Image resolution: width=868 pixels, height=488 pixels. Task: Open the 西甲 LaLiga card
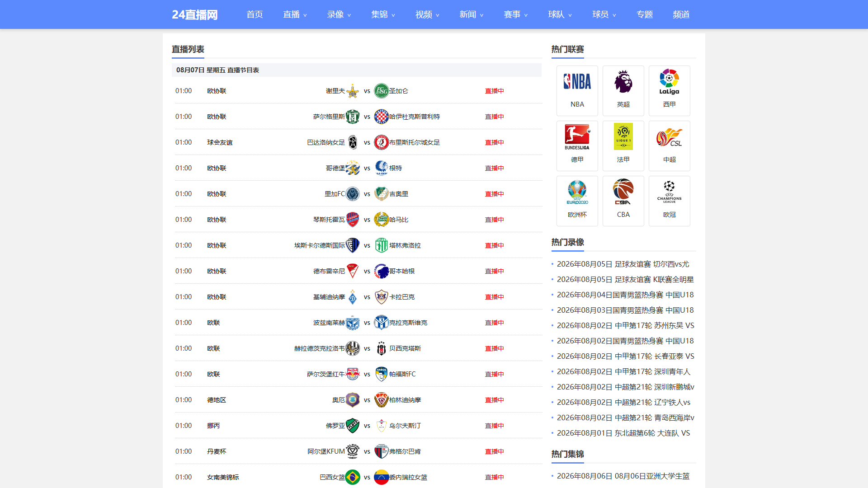(669, 91)
